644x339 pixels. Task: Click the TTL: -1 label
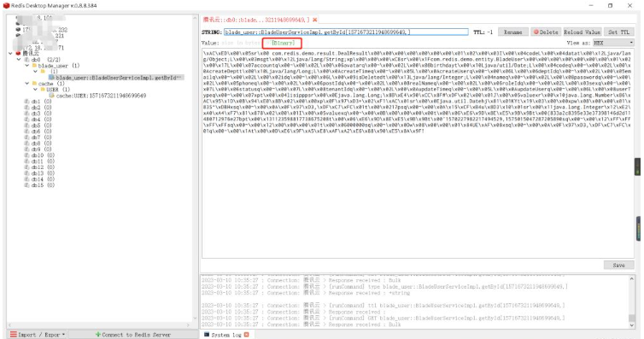coord(483,32)
